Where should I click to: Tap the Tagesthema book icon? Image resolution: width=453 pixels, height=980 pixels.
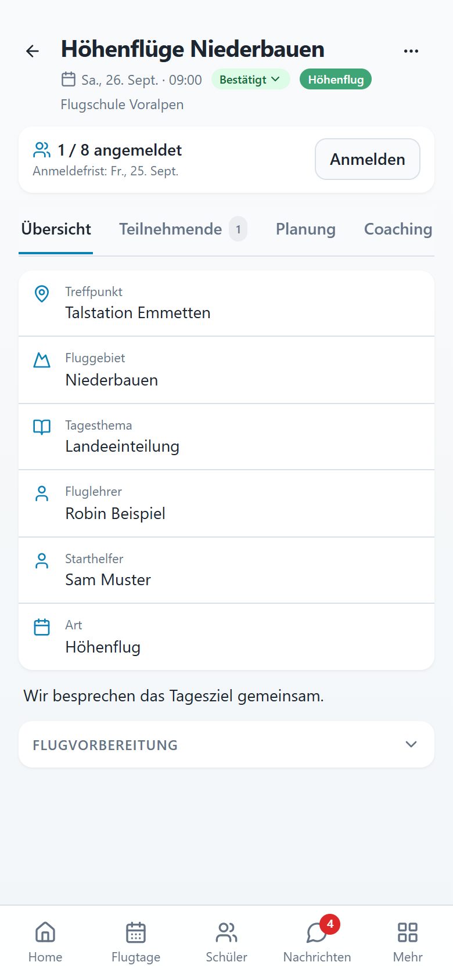tap(42, 427)
